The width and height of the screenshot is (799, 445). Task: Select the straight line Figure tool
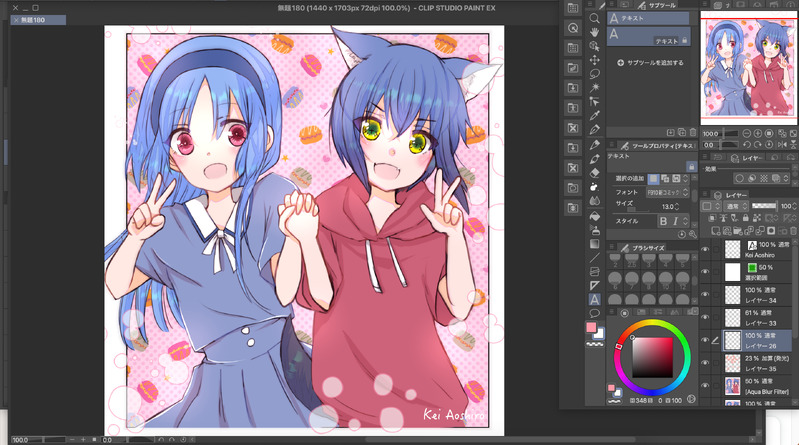coord(594,258)
